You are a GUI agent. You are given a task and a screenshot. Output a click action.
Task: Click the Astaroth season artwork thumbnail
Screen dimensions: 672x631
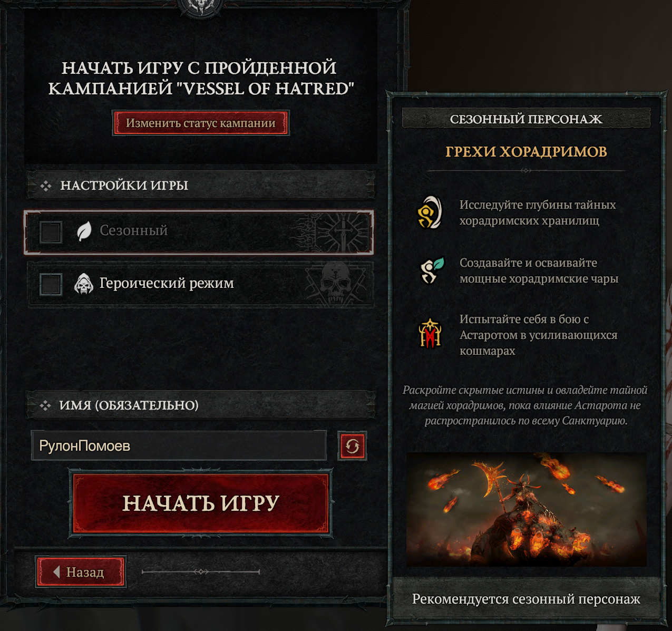(x=526, y=509)
